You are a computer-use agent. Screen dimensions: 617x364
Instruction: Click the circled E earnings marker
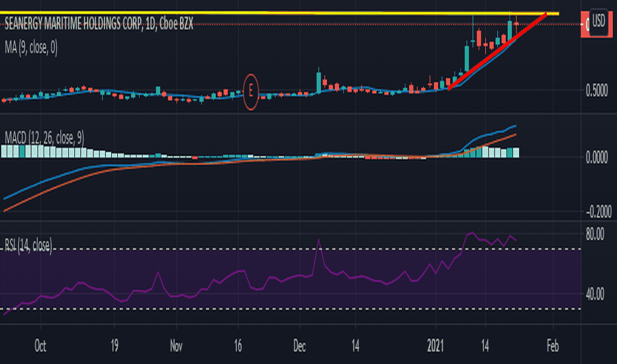click(x=251, y=92)
